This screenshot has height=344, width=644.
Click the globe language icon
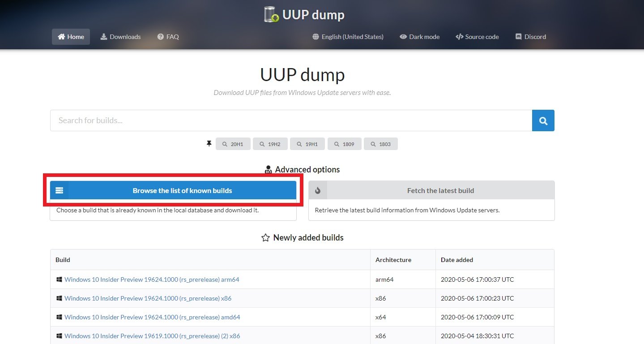[316, 37]
